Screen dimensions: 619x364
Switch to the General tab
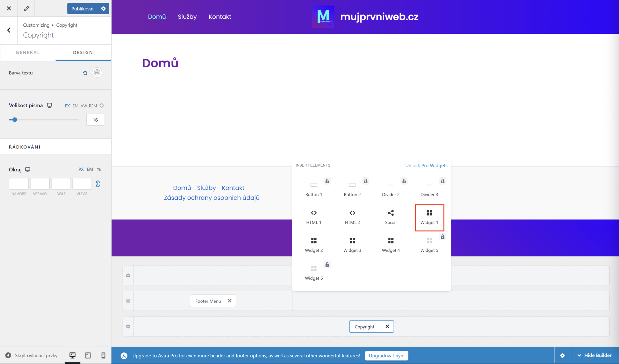[28, 53]
